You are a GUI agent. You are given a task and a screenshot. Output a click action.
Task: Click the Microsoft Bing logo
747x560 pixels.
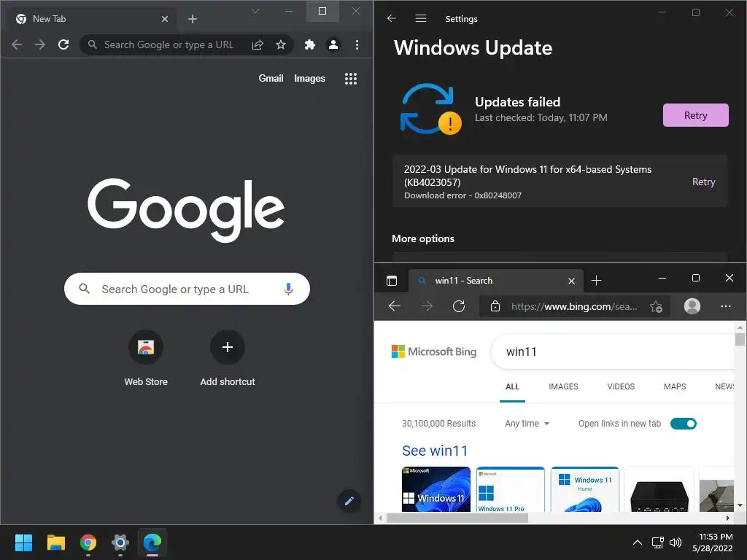[x=433, y=351]
